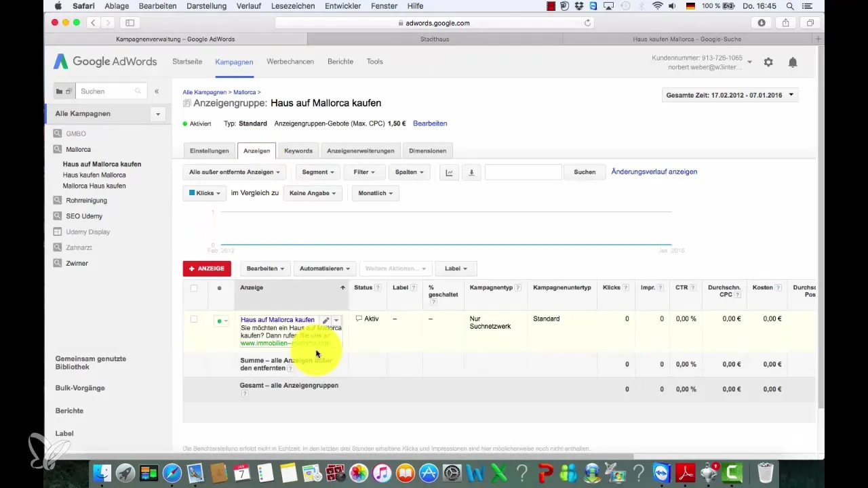Click the help icon next to Klicks column
The height and width of the screenshot is (488, 868).
[x=626, y=288]
